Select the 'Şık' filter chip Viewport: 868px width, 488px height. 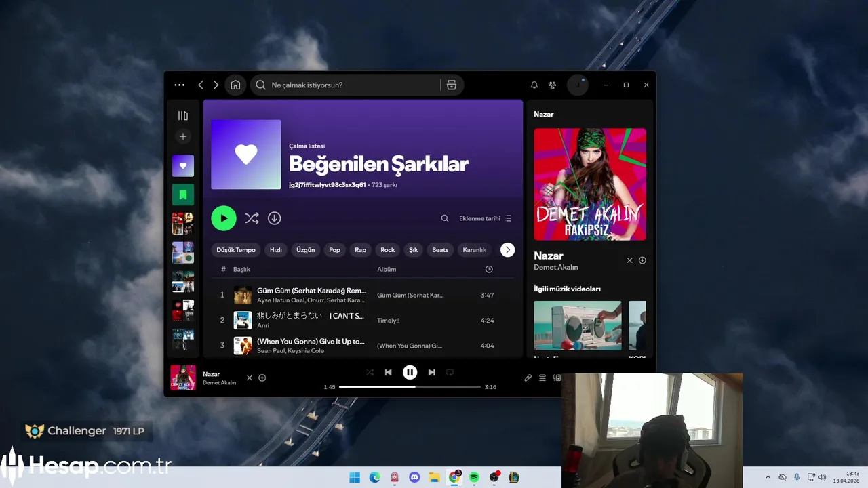[x=414, y=250]
